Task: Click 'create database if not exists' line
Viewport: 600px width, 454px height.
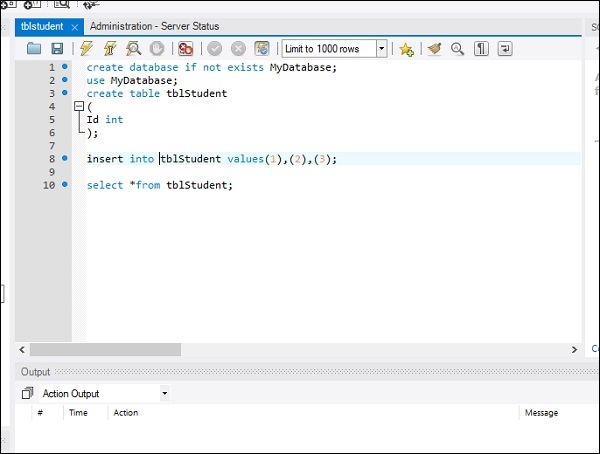Action: [x=212, y=67]
